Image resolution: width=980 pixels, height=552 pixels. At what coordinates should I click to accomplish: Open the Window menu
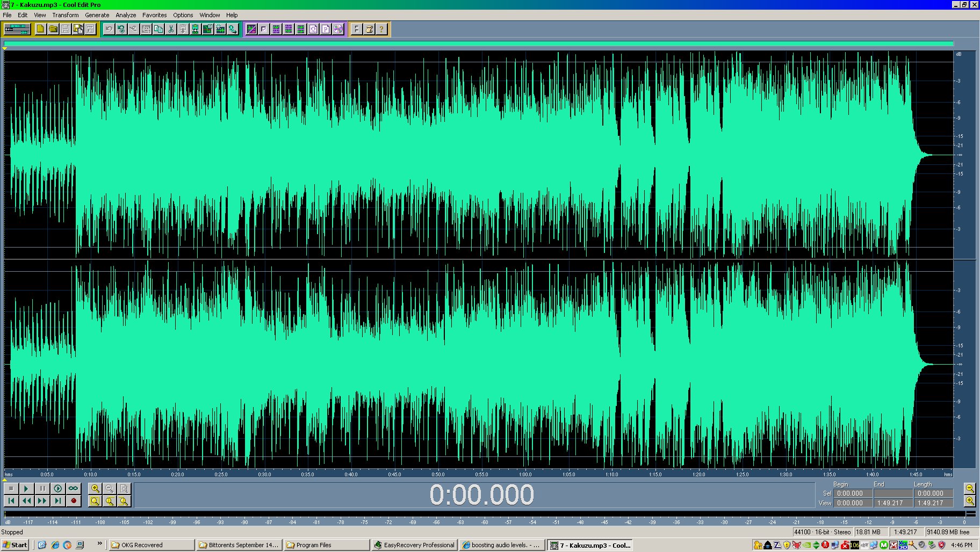[x=210, y=15]
